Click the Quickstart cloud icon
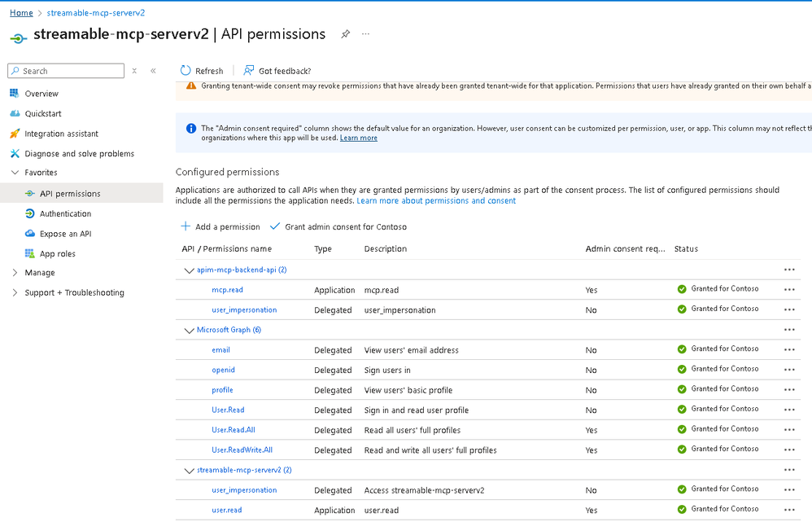The height and width of the screenshot is (522, 812). point(14,114)
